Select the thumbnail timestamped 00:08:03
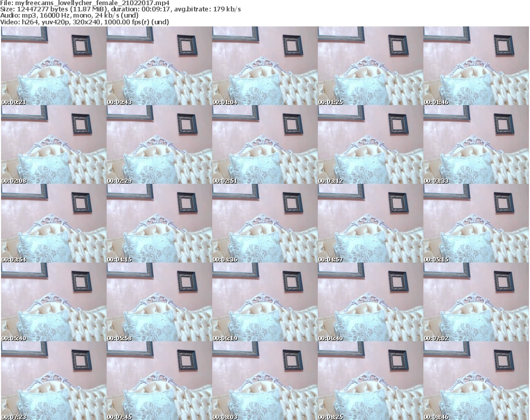This screenshot has width=530, height=420. tap(264, 381)
